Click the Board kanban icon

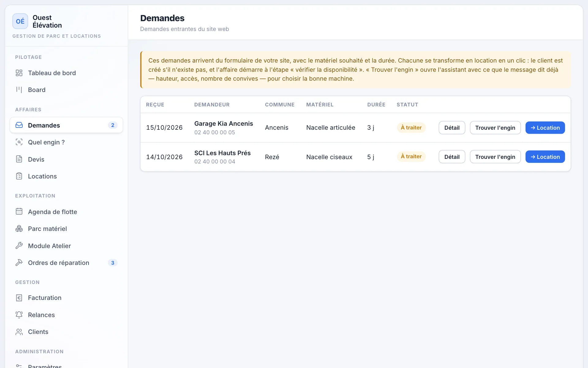coord(19,90)
